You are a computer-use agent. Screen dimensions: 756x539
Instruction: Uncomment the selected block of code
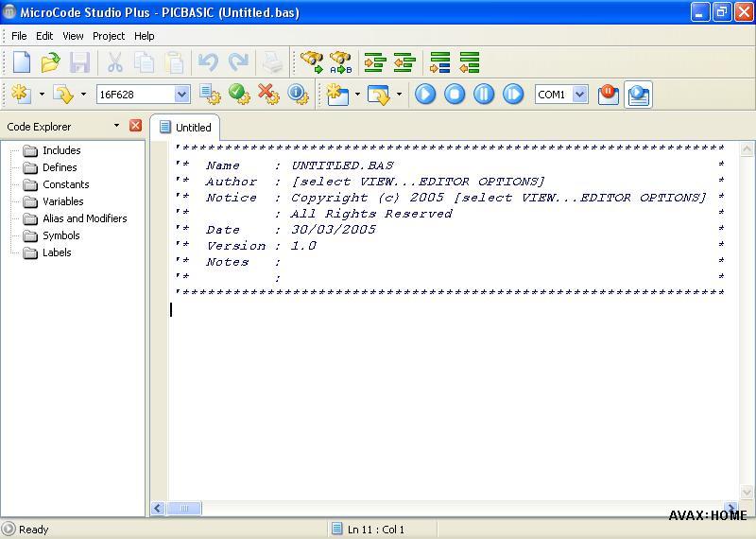tap(469, 62)
